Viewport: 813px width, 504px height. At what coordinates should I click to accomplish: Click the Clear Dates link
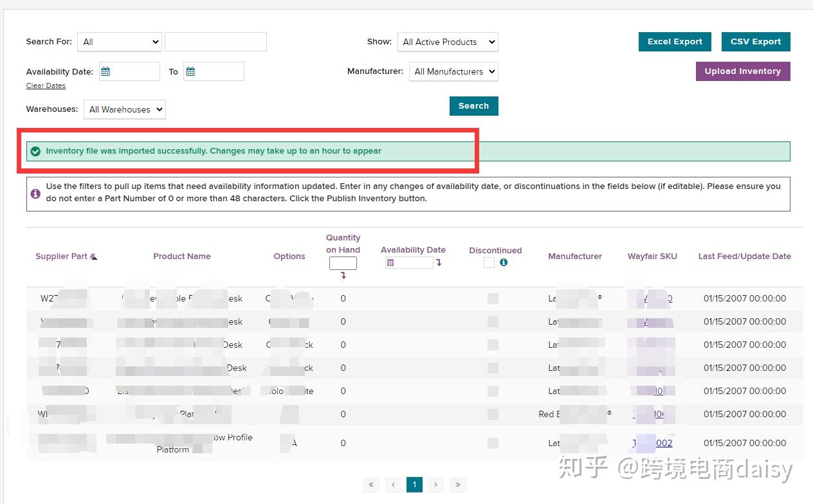[45, 85]
